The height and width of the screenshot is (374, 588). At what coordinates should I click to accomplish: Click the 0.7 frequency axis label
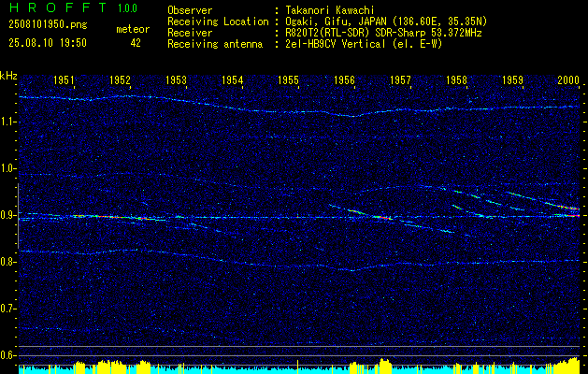pos(7,309)
